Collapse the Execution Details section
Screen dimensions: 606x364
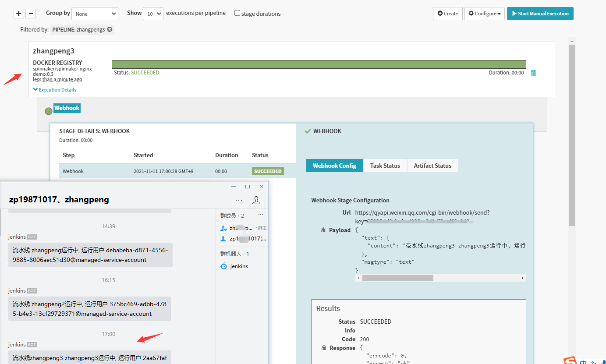(55, 90)
